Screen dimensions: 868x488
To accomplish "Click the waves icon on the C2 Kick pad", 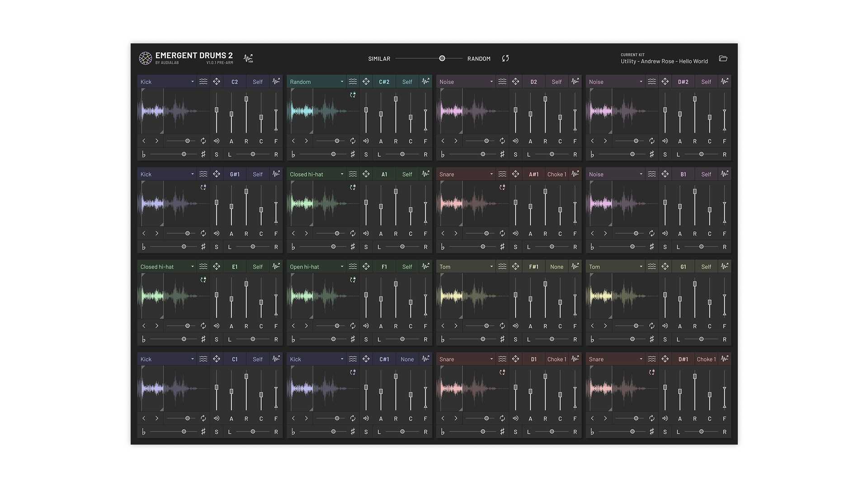I will click(x=203, y=82).
